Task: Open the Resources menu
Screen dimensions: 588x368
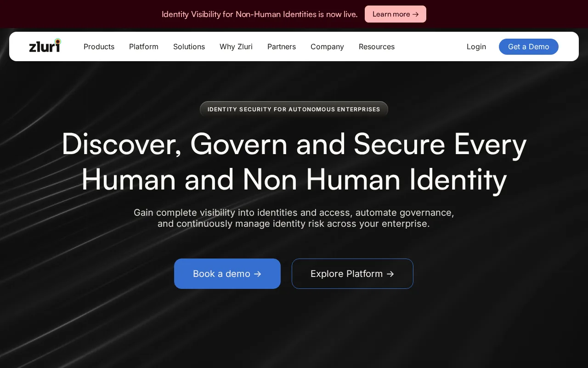Action: click(377, 46)
